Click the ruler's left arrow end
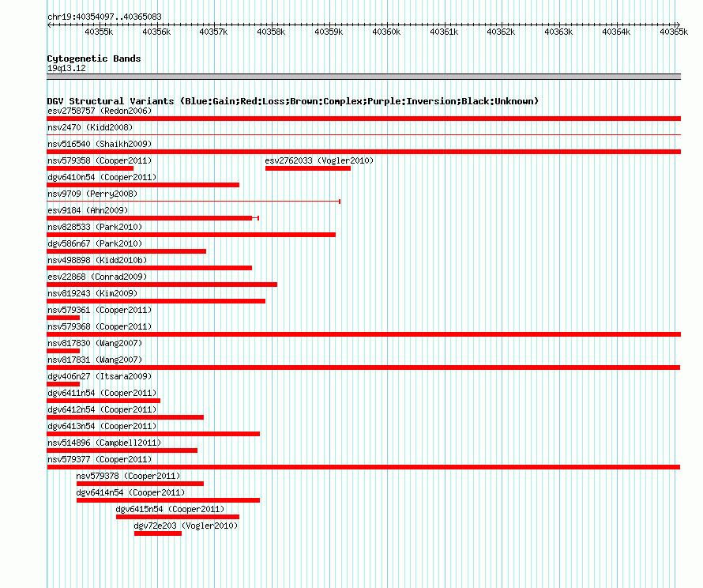This screenshot has height=588, width=703. pos(49,24)
